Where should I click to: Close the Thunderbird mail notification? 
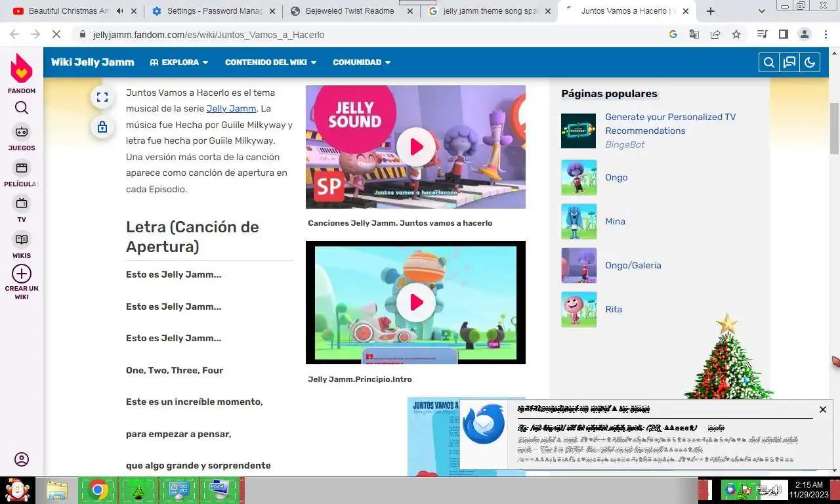822,409
